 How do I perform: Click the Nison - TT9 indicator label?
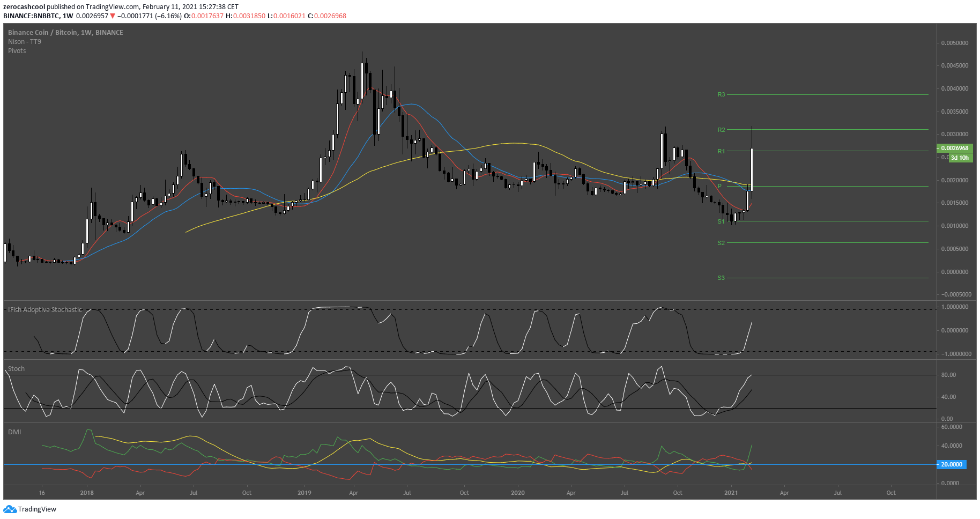(25, 42)
